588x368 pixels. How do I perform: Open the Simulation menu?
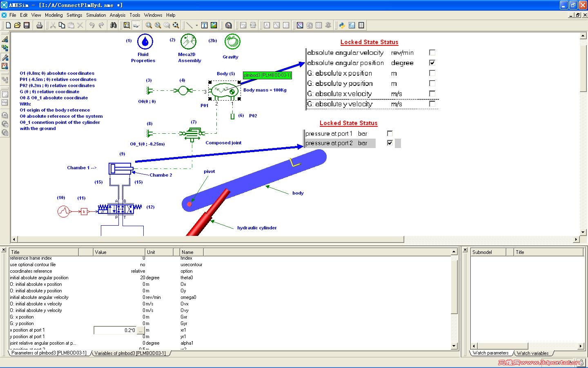[x=96, y=15]
